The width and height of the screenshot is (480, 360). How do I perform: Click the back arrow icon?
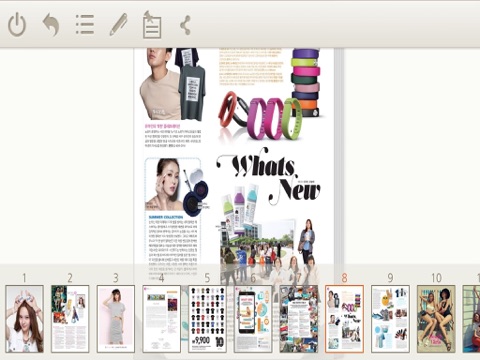coord(51,25)
